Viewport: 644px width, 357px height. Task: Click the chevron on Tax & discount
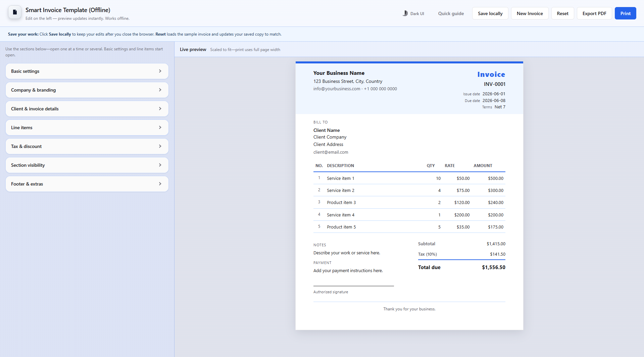160,146
